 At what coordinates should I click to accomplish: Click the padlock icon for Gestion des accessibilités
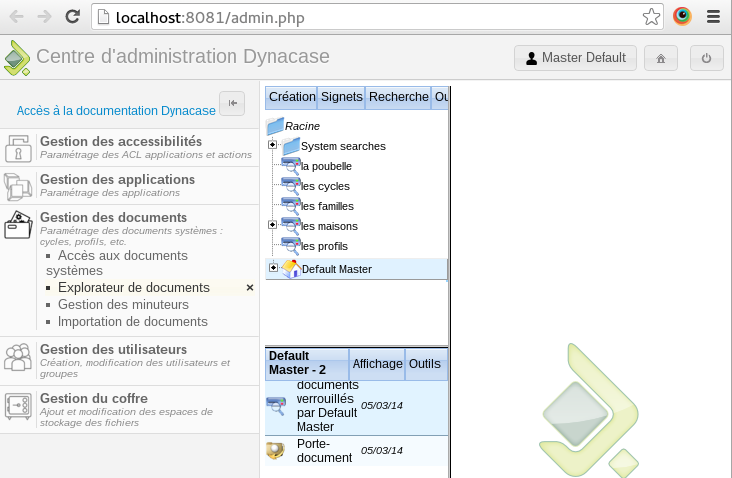18,148
